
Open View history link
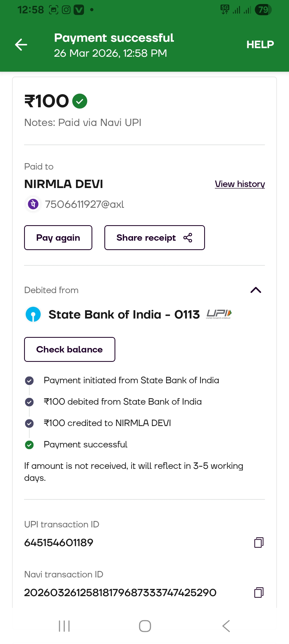pos(240,184)
